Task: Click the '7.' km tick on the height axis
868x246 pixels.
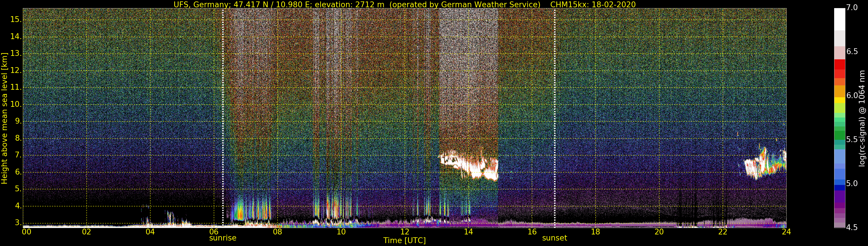Action: 18,155
